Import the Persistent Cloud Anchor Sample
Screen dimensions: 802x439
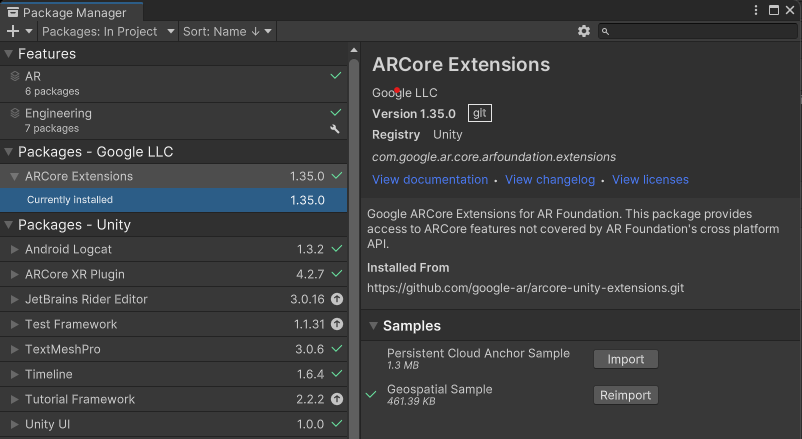click(626, 359)
